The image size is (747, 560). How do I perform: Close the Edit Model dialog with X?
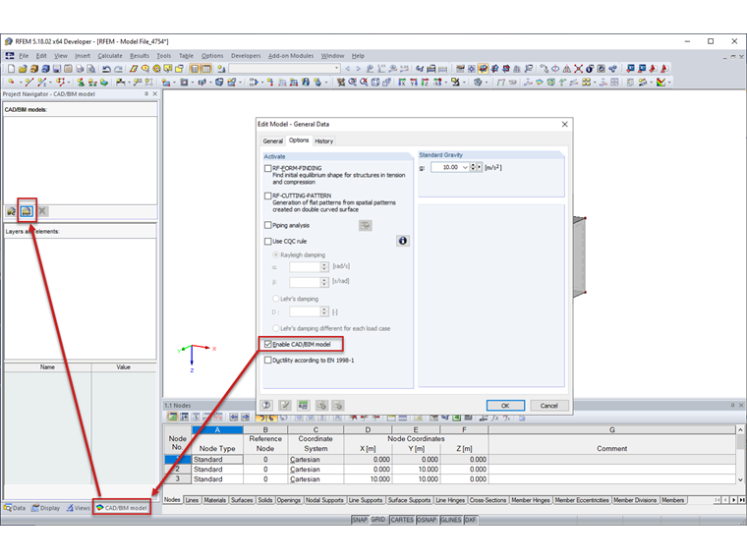564,125
